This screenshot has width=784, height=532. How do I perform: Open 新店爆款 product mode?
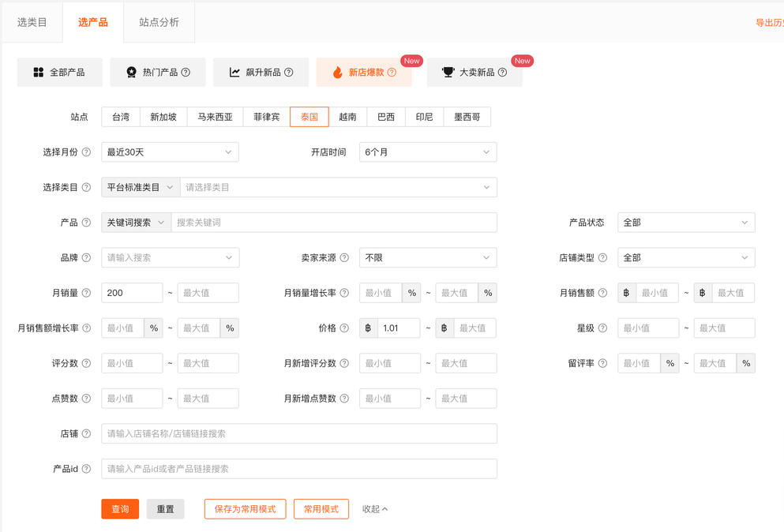[364, 72]
